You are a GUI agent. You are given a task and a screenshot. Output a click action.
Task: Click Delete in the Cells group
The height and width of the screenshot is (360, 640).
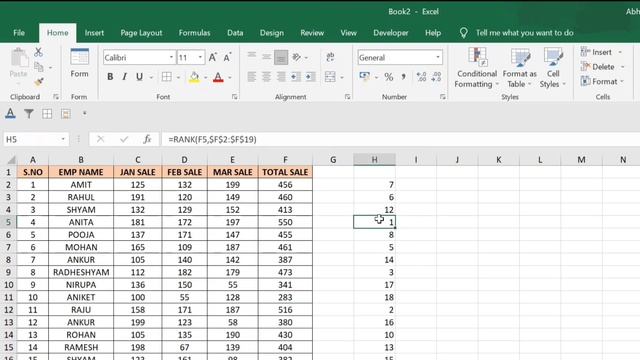pyautogui.click(x=602, y=67)
